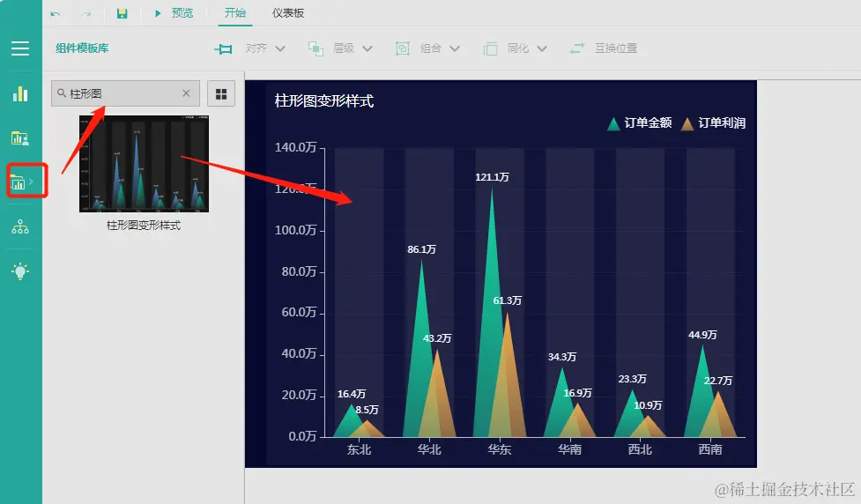Open the lightbulb sidebar icon
This screenshot has width=861, height=504.
[x=20, y=271]
